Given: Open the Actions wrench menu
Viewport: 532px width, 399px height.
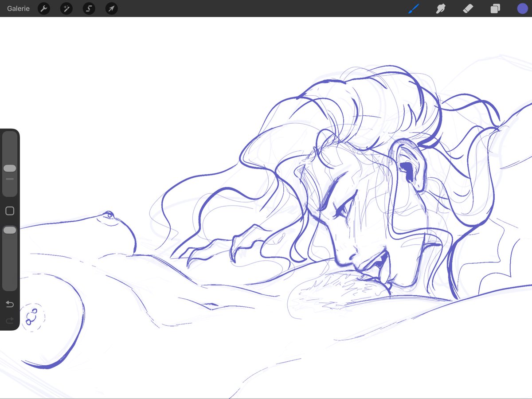Looking at the screenshot, I should (x=43, y=8).
